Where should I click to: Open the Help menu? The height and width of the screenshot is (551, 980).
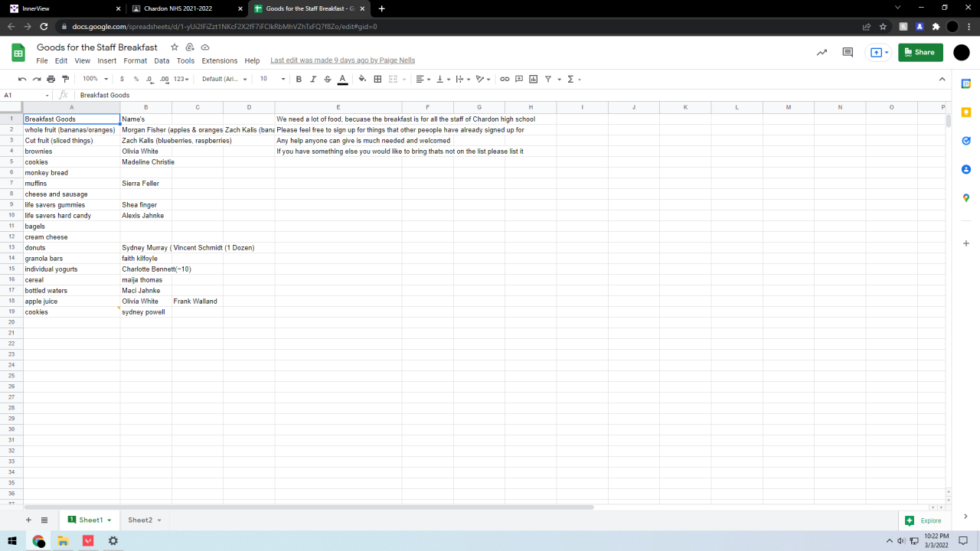253,60
